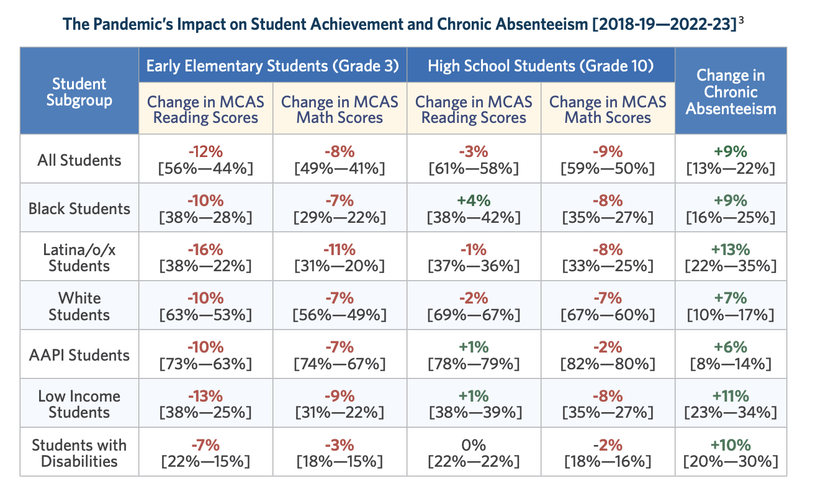
Task: Click the table title text
Action: coord(399,24)
